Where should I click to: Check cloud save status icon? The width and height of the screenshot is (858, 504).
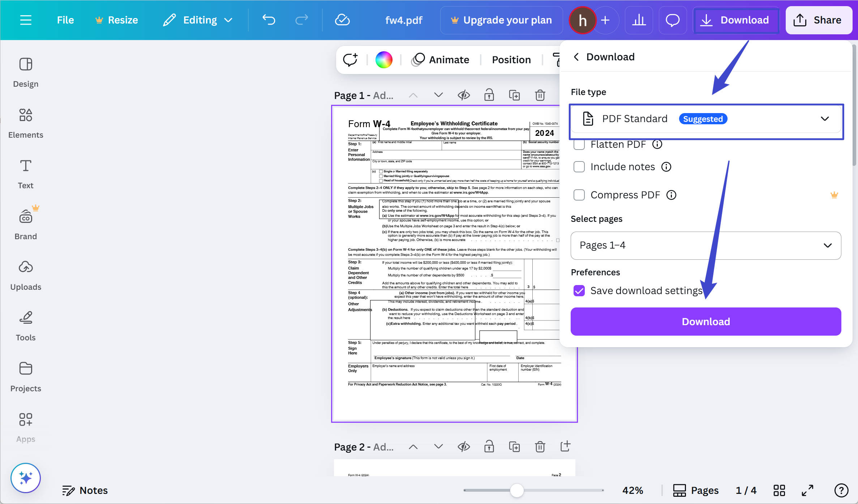342,20
